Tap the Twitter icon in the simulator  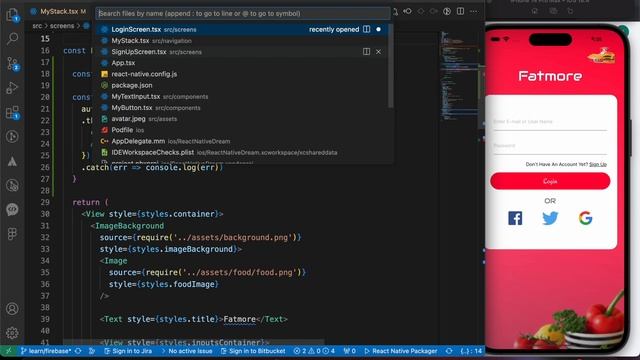(x=550, y=218)
